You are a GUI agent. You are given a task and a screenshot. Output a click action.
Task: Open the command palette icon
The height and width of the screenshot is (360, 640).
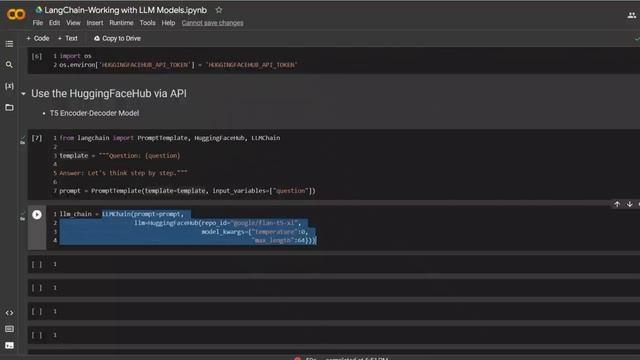[9, 329]
